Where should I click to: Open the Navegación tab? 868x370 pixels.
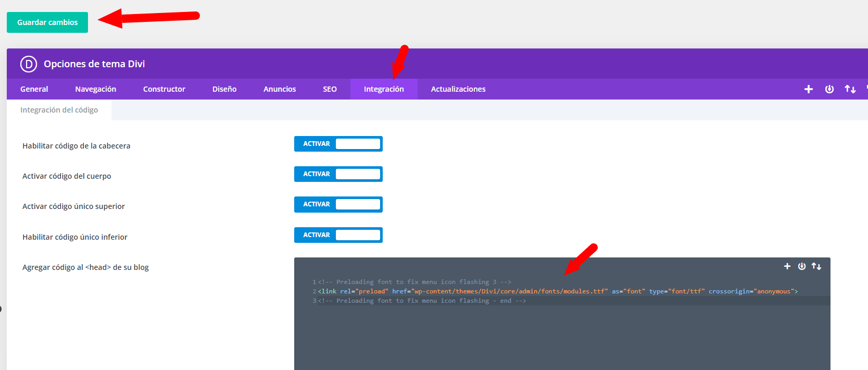click(x=95, y=89)
